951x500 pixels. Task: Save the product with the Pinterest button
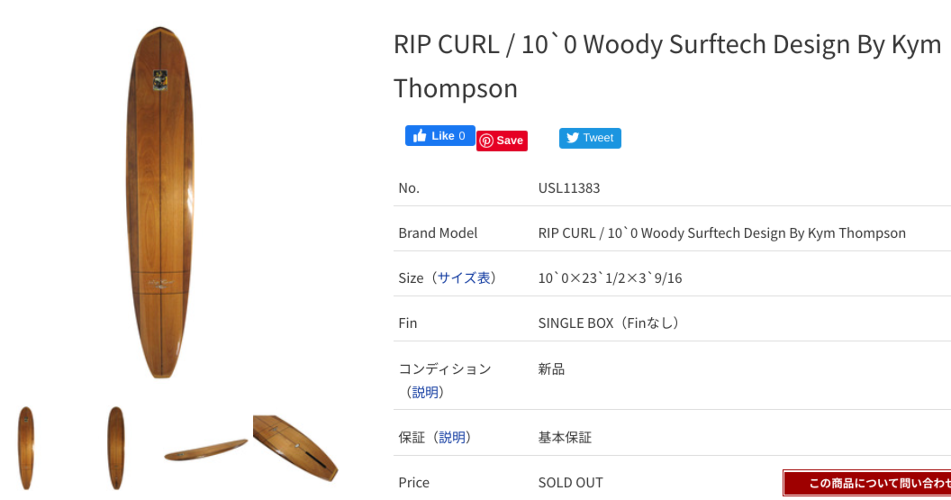coord(502,141)
